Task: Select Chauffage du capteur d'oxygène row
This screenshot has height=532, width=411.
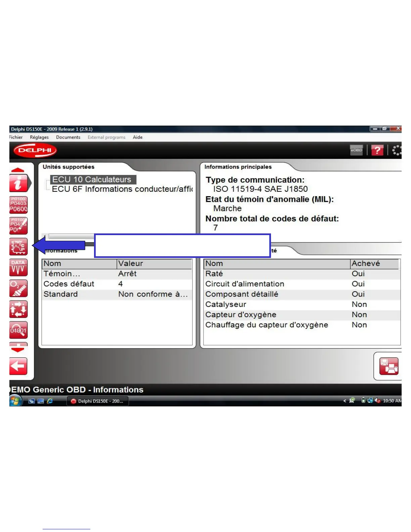Action: pyautogui.click(x=302, y=325)
